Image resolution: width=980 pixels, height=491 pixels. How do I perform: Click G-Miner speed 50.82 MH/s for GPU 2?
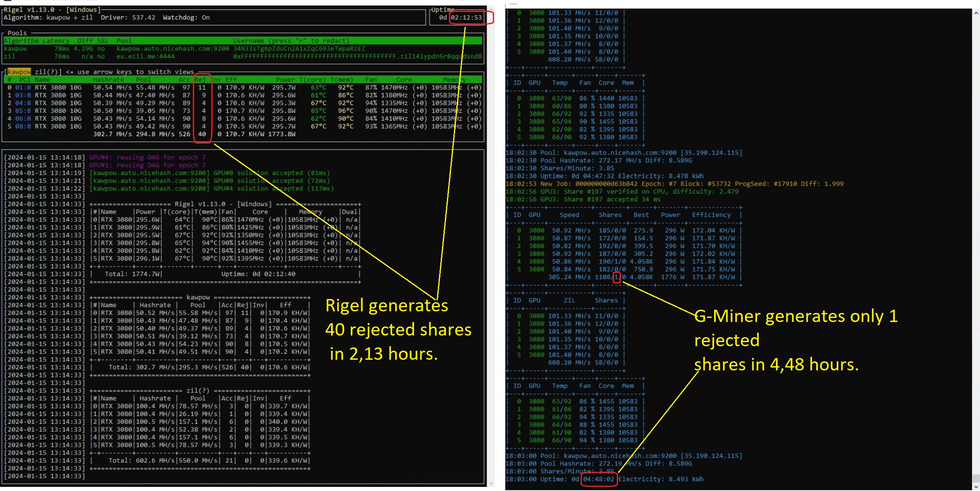(x=571, y=247)
